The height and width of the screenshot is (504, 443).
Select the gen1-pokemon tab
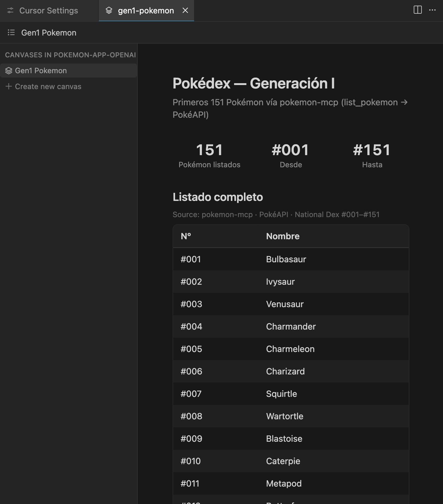coord(146,11)
